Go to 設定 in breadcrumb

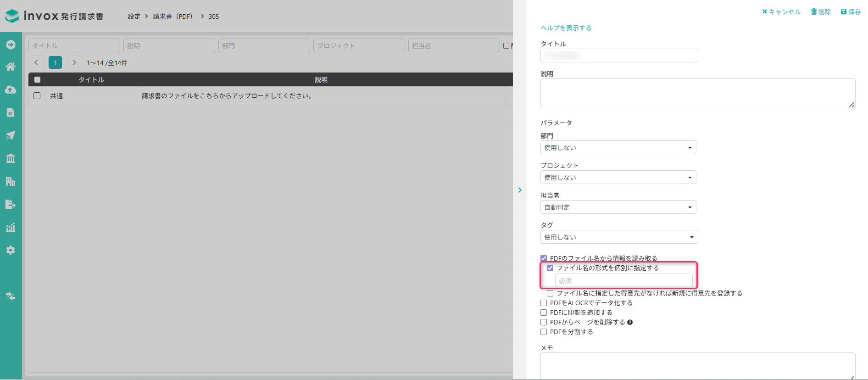point(134,17)
